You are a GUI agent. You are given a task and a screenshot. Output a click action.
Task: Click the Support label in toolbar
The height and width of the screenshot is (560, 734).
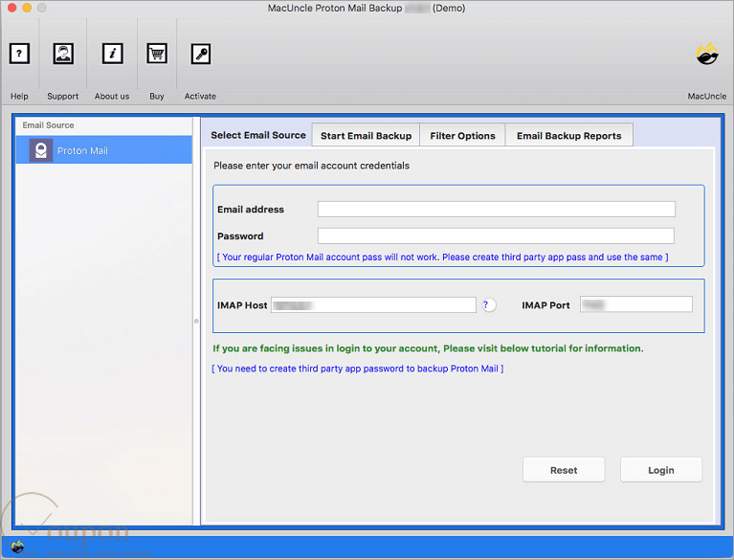coord(63,96)
